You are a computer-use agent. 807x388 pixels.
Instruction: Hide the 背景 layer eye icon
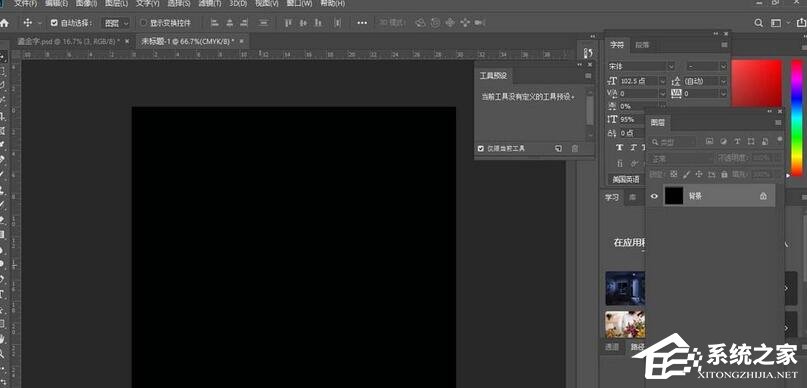pos(654,196)
